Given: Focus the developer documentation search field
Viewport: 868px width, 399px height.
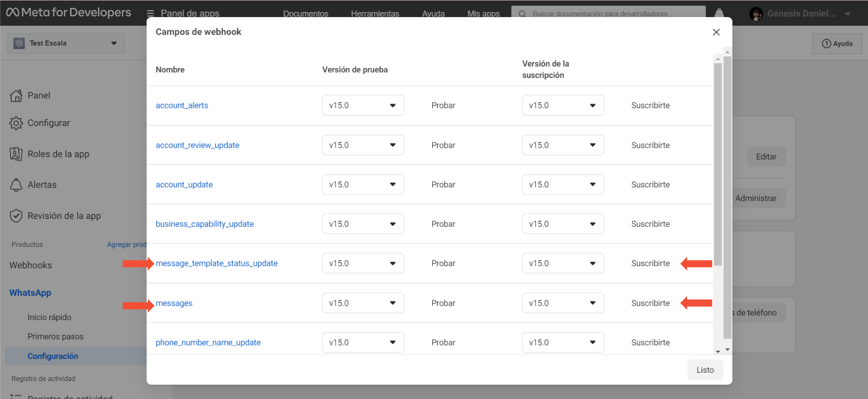Looking at the screenshot, I should [609, 14].
